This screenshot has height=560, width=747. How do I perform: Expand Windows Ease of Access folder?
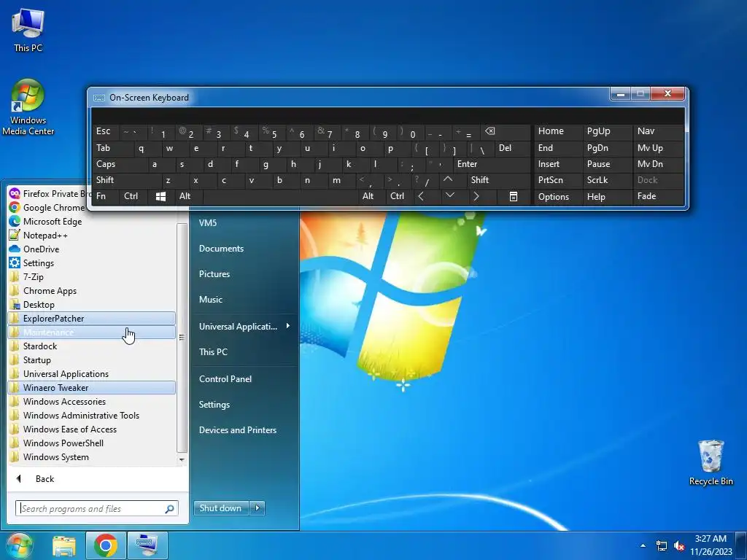(91, 429)
